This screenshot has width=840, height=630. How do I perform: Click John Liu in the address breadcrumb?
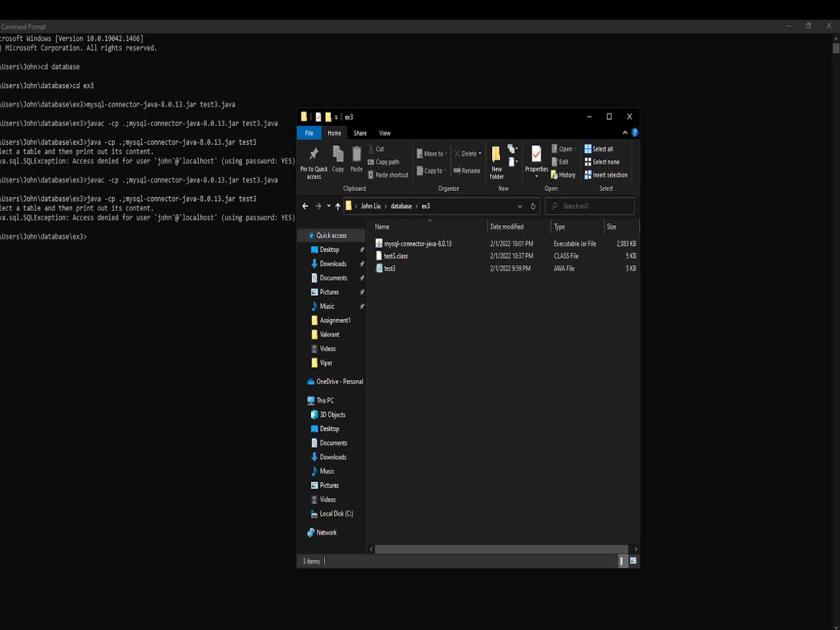371,206
